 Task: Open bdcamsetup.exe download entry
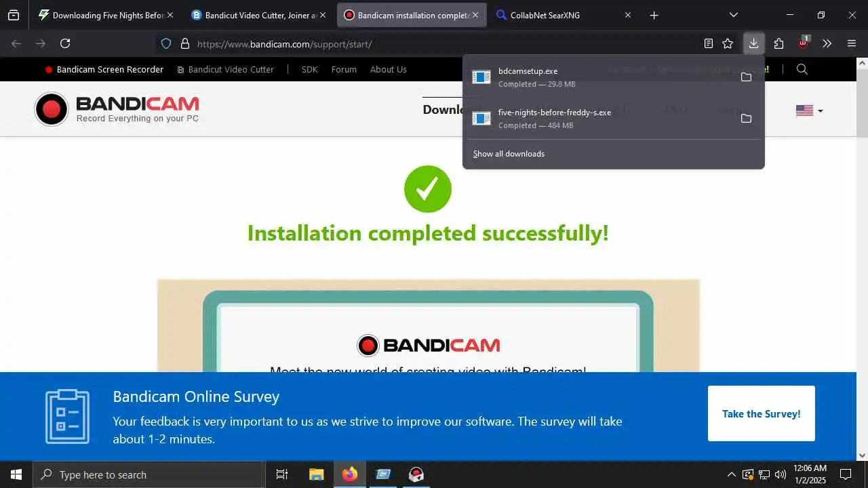pyautogui.click(x=600, y=77)
